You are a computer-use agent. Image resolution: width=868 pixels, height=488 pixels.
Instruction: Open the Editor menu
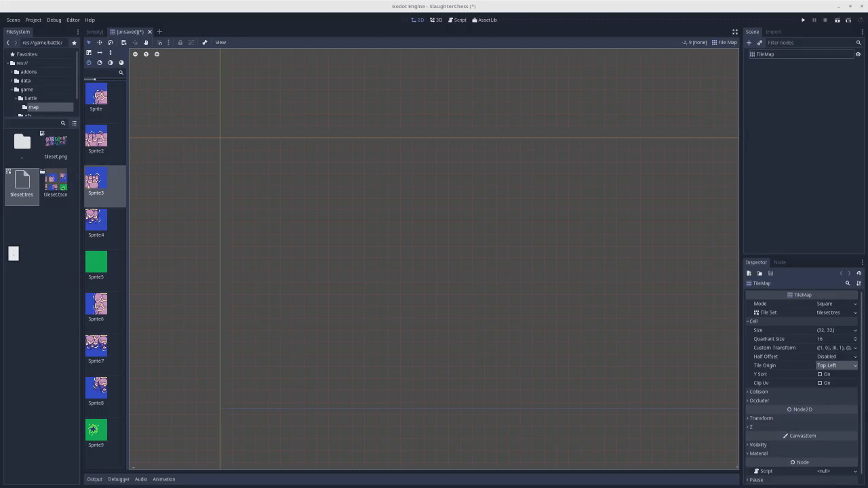tap(73, 20)
